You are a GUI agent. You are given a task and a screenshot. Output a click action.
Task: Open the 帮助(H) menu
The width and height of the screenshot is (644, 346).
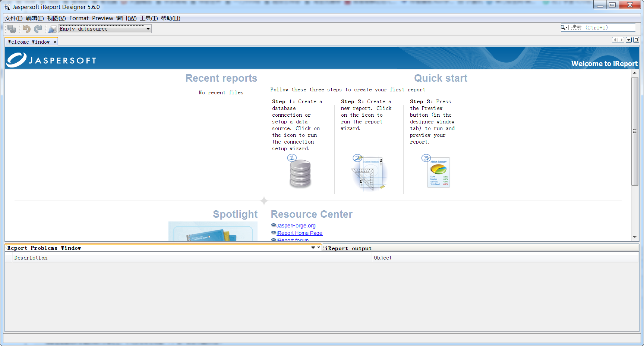(x=171, y=18)
